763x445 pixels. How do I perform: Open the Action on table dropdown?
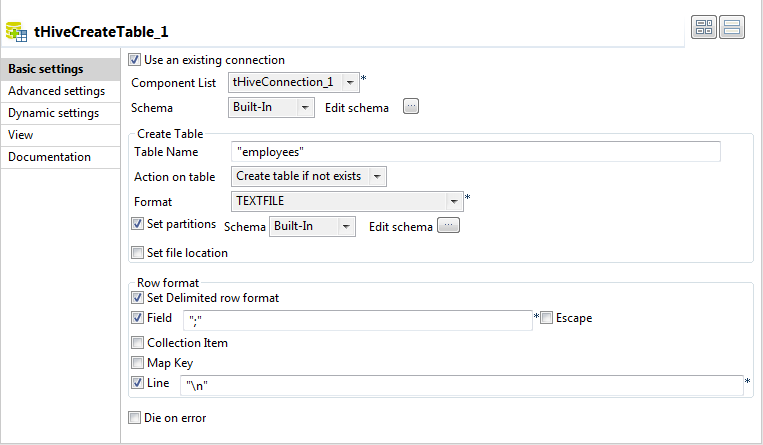(377, 176)
